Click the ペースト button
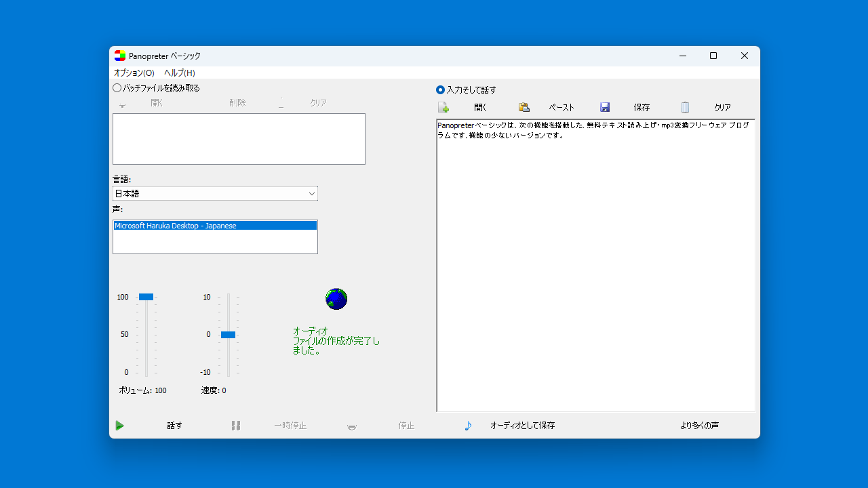 click(x=561, y=107)
